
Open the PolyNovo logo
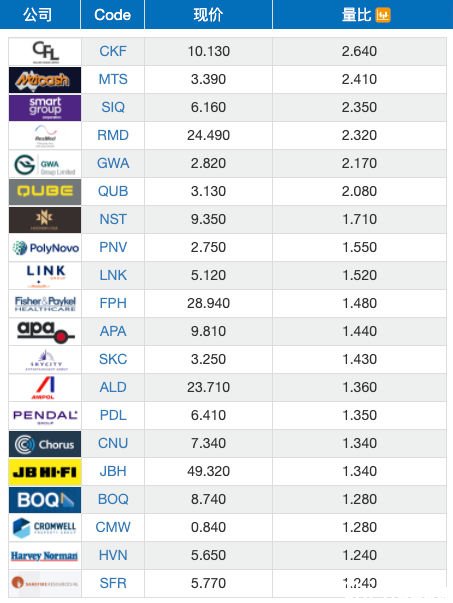[x=45, y=248]
